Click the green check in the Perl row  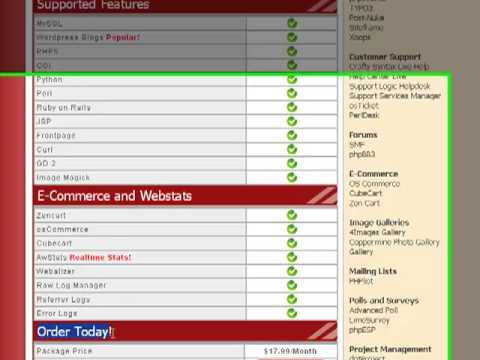(x=292, y=93)
